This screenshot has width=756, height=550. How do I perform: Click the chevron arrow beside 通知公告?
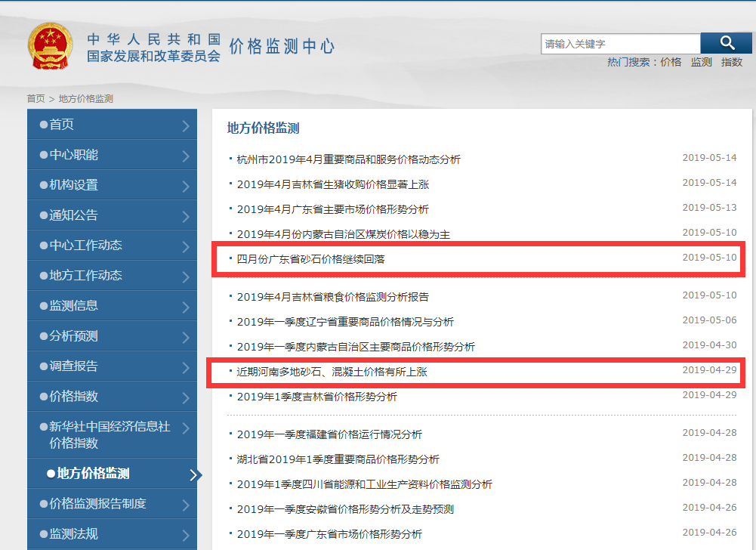coord(186,216)
